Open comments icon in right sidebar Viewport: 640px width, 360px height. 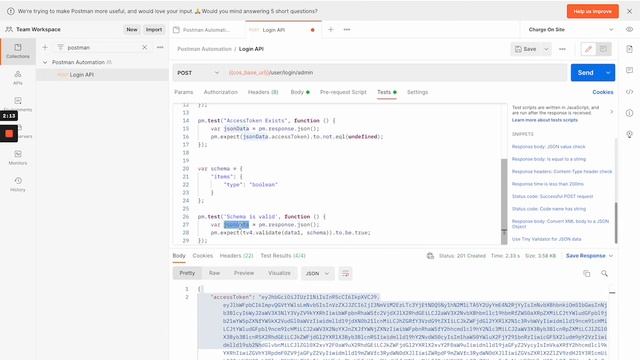[x=629, y=70]
